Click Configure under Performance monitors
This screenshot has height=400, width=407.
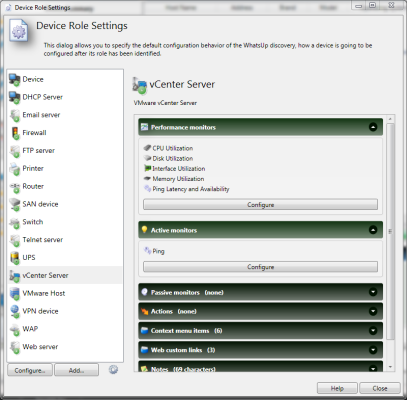pos(260,205)
